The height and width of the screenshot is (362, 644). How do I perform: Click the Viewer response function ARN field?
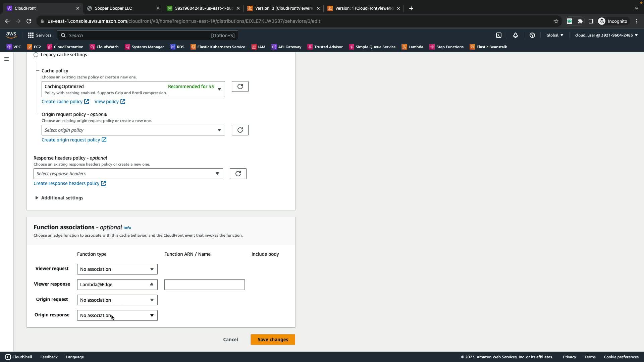pyautogui.click(x=204, y=285)
